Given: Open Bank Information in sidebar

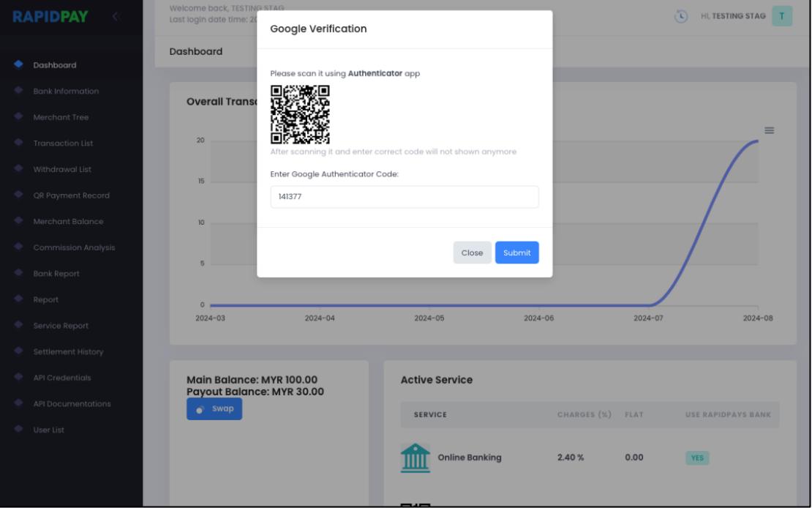Looking at the screenshot, I should (x=66, y=91).
